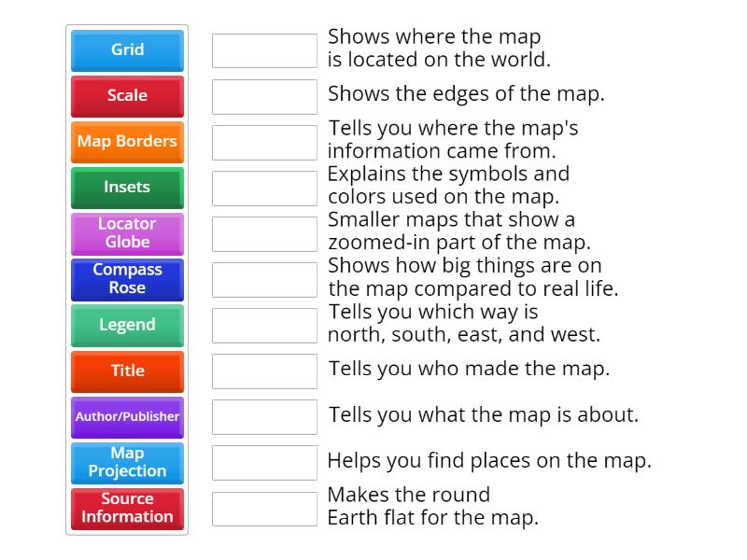Select empty box for 'Tells you who made the map'

[x=264, y=371]
